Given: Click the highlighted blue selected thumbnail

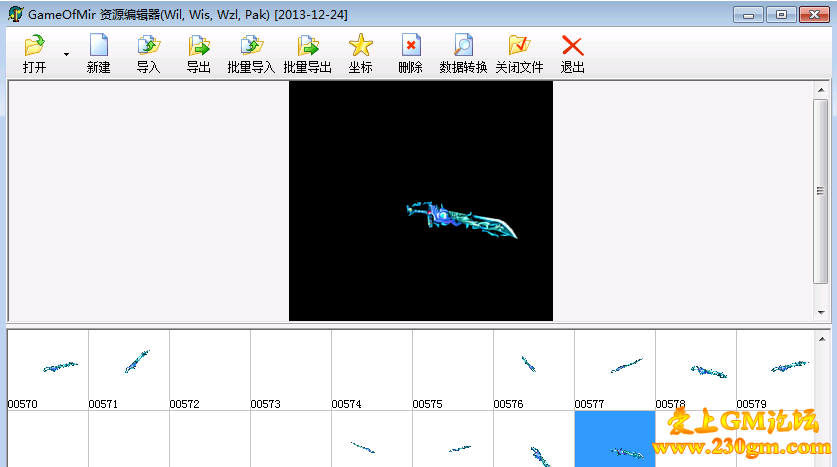Looking at the screenshot, I should tap(615, 439).
